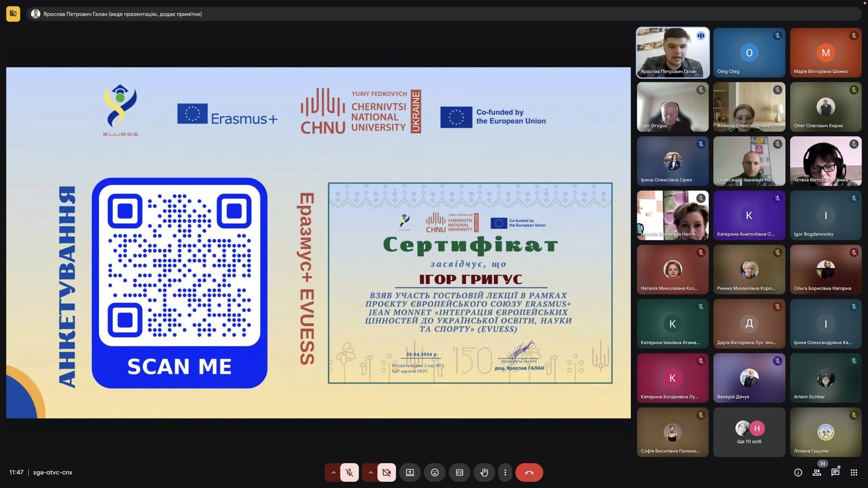Toggle the muted microphone button
This screenshot has height=488, width=868.
(x=349, y=472)
